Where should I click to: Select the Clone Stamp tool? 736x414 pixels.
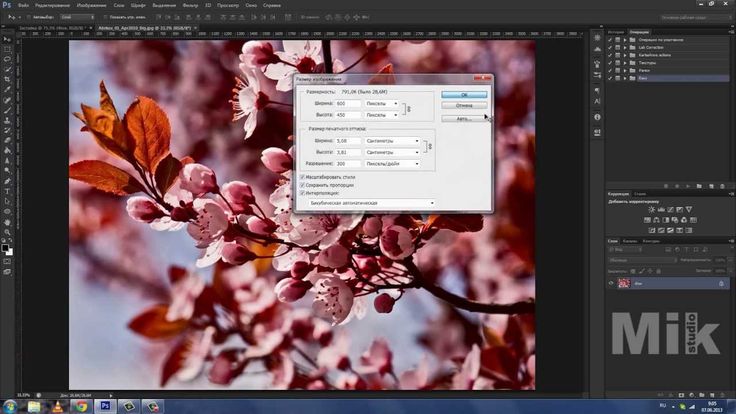tap(7, 120)
